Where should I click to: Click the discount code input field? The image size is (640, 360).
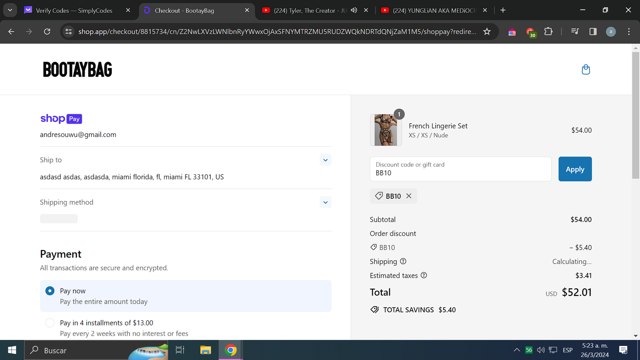(x=460, y=169)
